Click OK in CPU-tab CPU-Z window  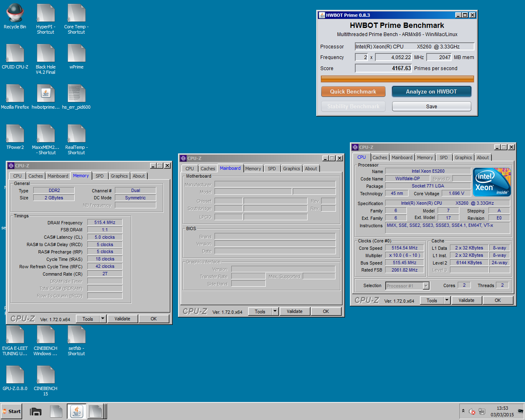tap(498, 300)
